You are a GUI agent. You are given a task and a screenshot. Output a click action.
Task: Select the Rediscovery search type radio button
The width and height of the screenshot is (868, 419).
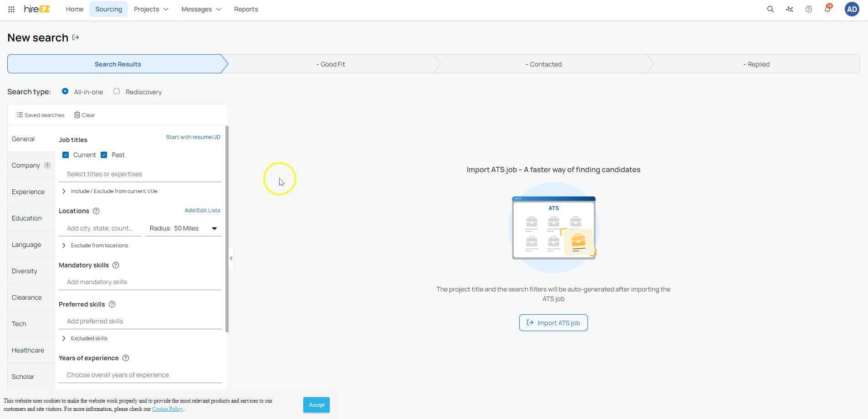tap(117, 92)
